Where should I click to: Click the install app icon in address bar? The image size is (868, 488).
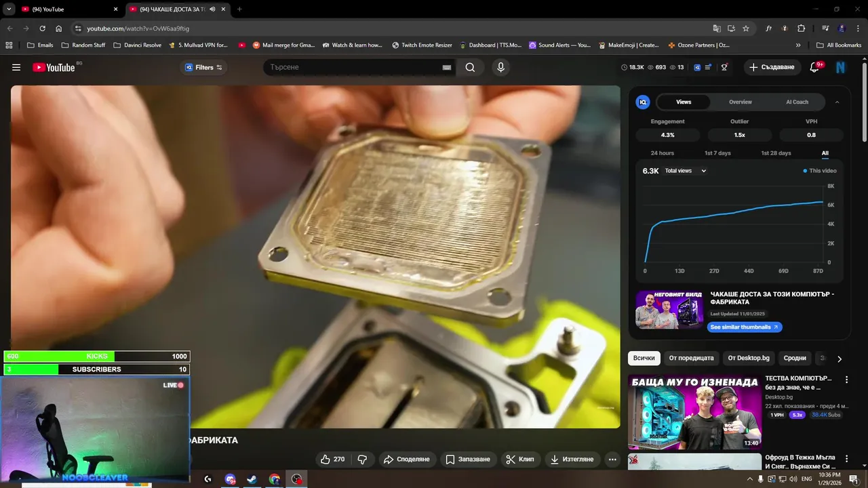pyautogui.click(x=731, y=28)
